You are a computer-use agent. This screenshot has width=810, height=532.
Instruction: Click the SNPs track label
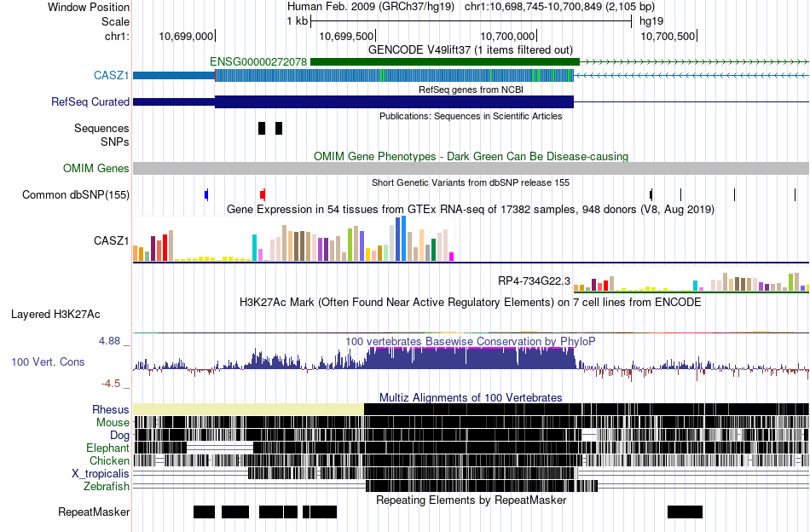(115, 142)
